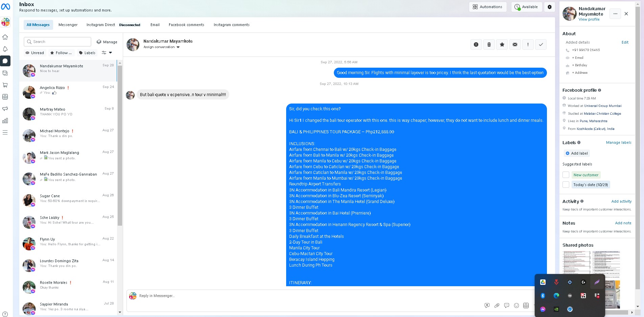The height and width of the screenshot is (317, 644).
Task: Switch to Instagram Direct tab
Action: click(101, 25)
